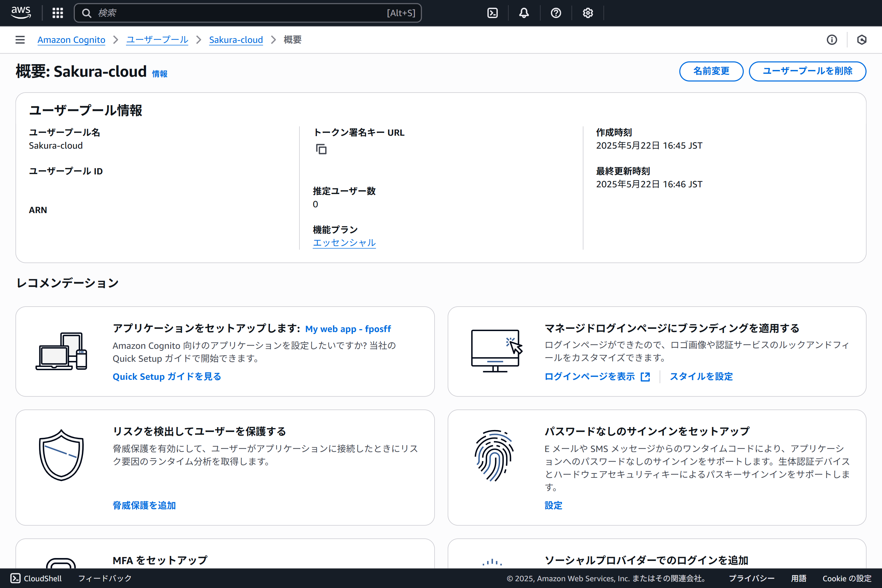Open the Sakura-cloud breadcrumb link
The width and height of the screenshot is (882, 588).
236,40
